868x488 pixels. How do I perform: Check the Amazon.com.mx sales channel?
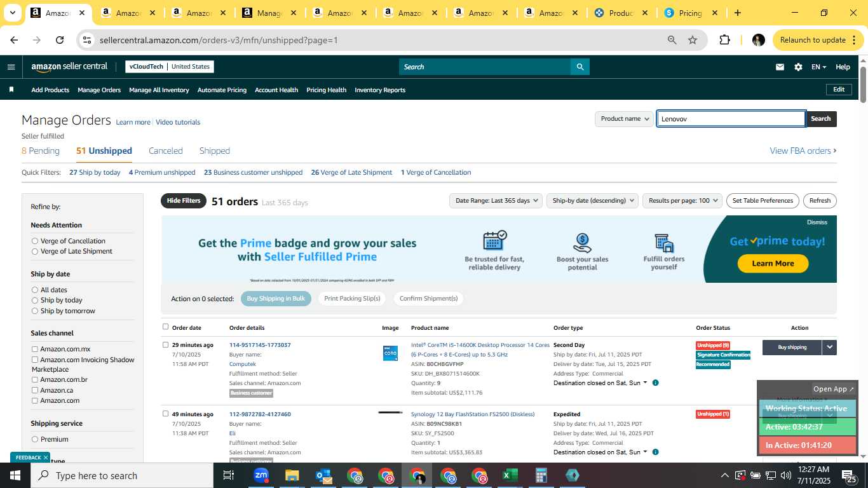35,349
